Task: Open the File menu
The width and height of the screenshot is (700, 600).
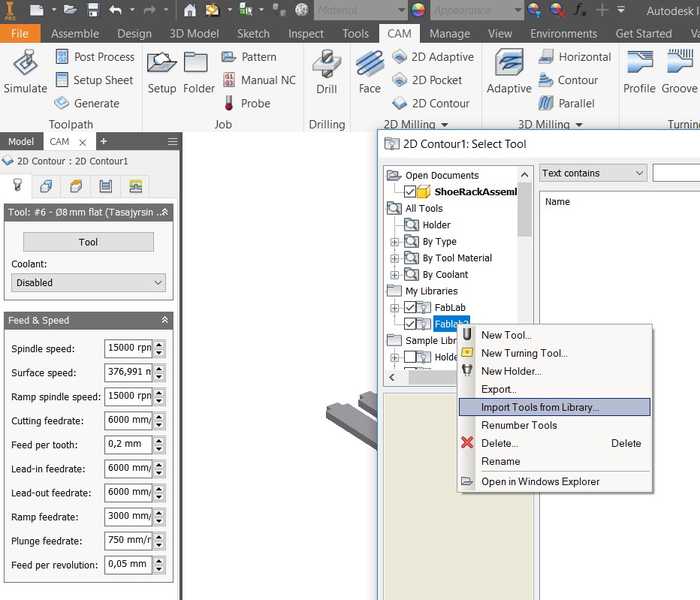Action: click(20, 33)
